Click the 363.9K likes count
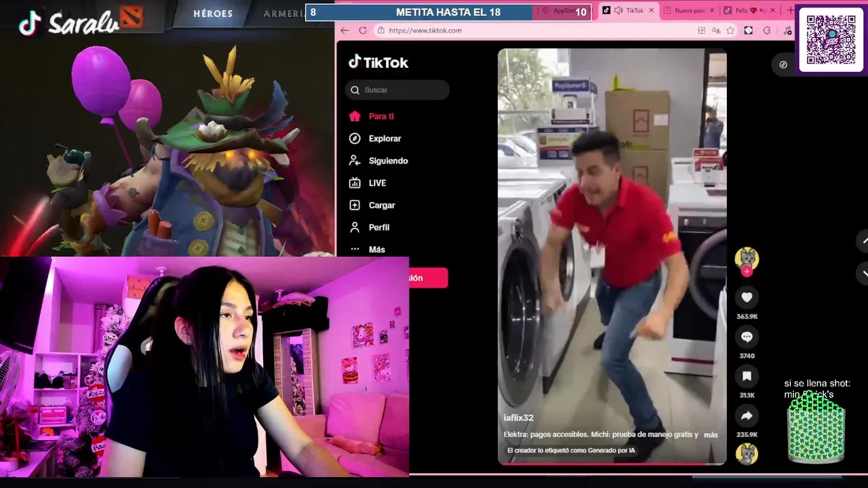Image resolution: width=868 pixels, height=488 pixels. click(747, 317)
